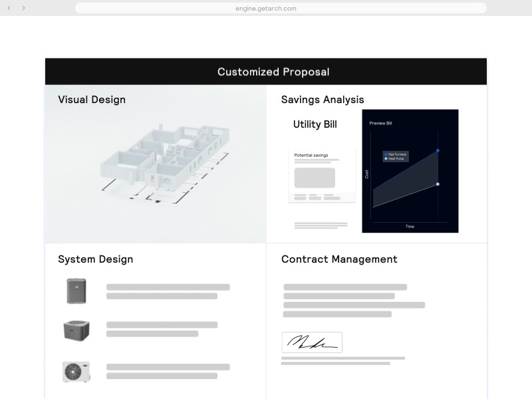Select the Contract Management heading
Image resolution: width=532 pixels, height=399 pixels.
coord(339,259)
